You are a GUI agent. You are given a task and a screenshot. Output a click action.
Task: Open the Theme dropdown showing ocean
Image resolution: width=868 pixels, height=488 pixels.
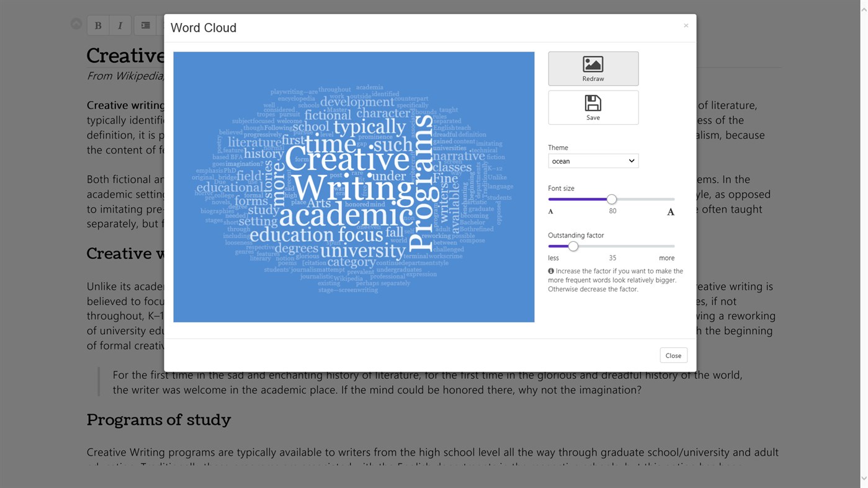click(593, 161)
